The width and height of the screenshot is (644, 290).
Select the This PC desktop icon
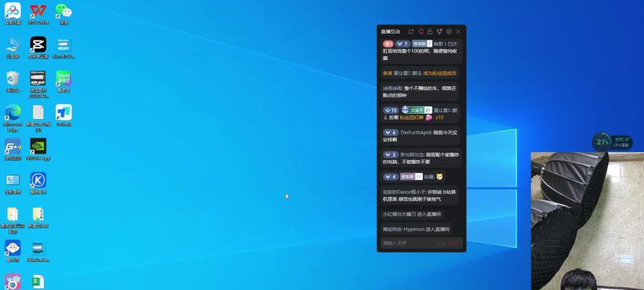(13, 48)
